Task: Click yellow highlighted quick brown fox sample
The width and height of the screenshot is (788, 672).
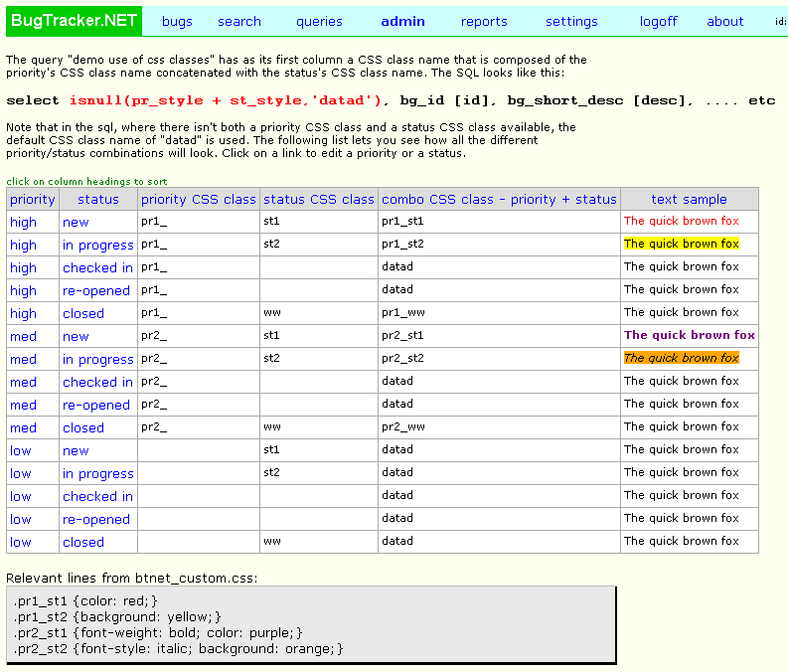Action: pyautogui.click(x=681, y=244)
